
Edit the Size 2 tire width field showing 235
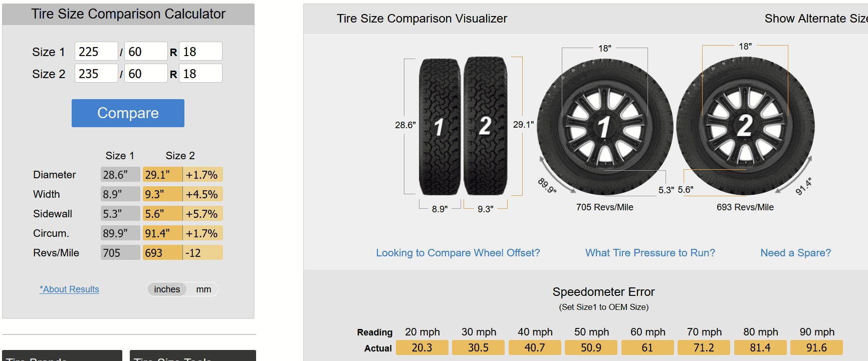(96, 73)
